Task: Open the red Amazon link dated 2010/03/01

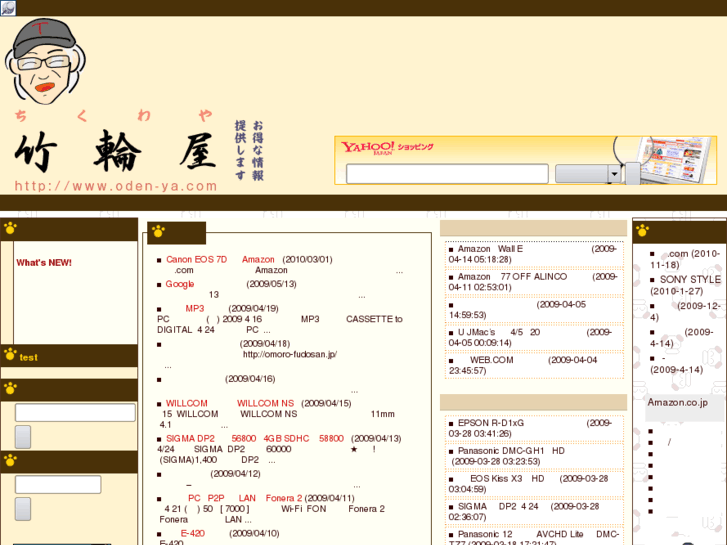Action: 258,259
